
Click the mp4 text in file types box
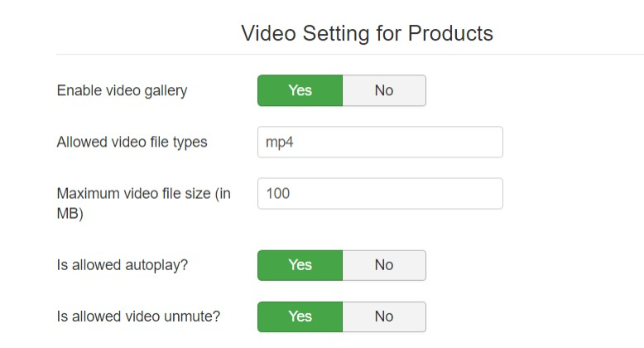(x=280, y=142)
